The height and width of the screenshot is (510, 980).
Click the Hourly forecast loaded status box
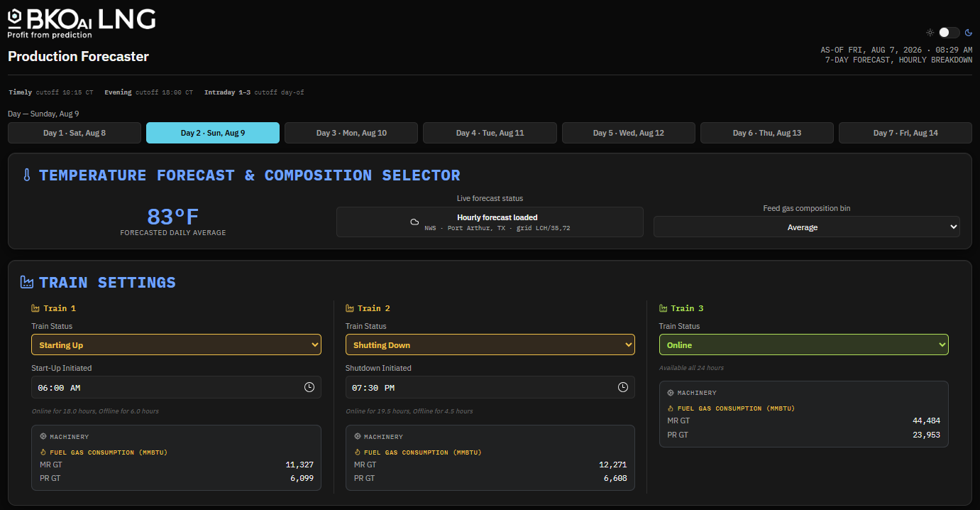(490, 222)
